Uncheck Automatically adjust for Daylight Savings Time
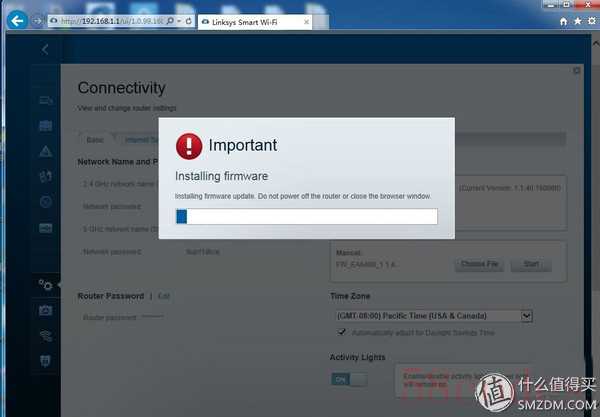 click(341, 332)
